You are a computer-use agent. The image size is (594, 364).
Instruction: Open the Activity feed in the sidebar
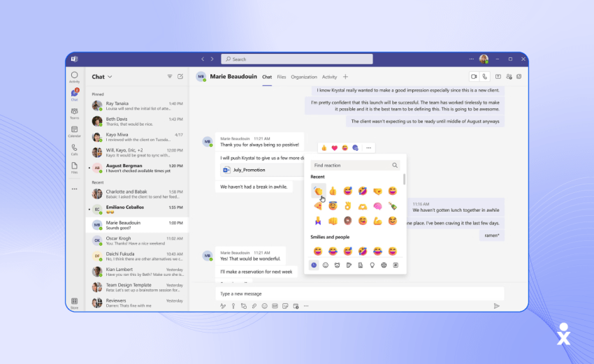pyautogui.click(x=74, y=77)
